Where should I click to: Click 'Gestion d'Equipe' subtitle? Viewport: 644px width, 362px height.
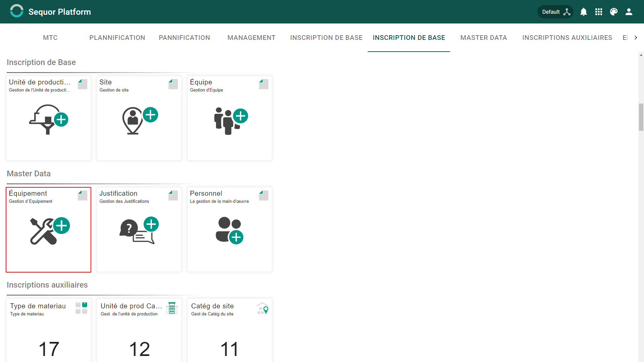(206, 90)
